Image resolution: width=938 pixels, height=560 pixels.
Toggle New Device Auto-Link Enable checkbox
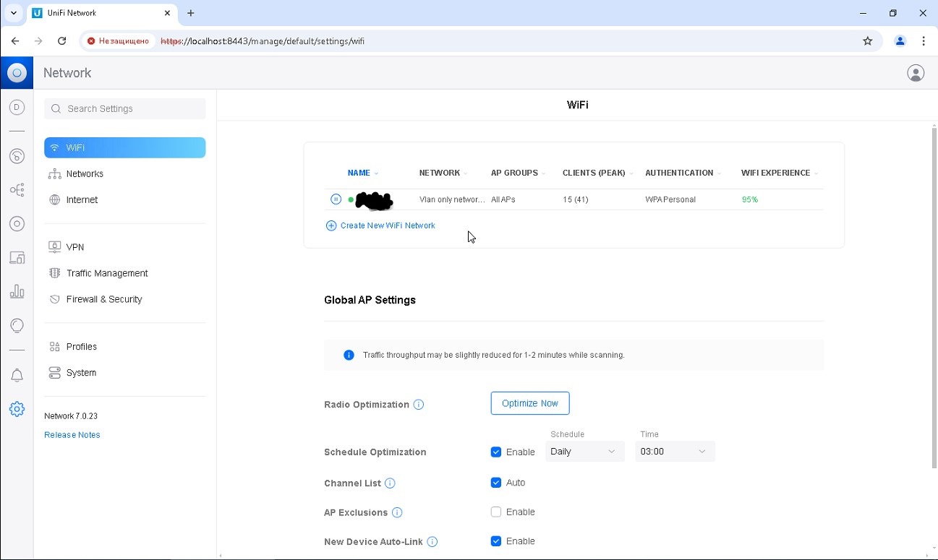[x=496, y=541]
